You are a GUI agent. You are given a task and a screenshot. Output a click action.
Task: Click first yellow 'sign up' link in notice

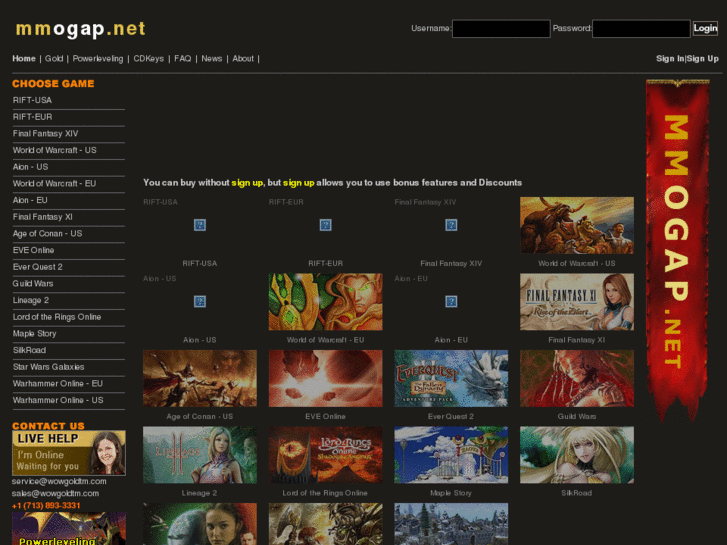[247, 183]
